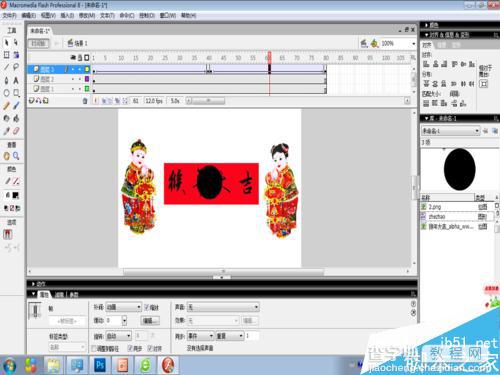Select the Line tool
500x375 pixels.
click(x=6, y=67)
